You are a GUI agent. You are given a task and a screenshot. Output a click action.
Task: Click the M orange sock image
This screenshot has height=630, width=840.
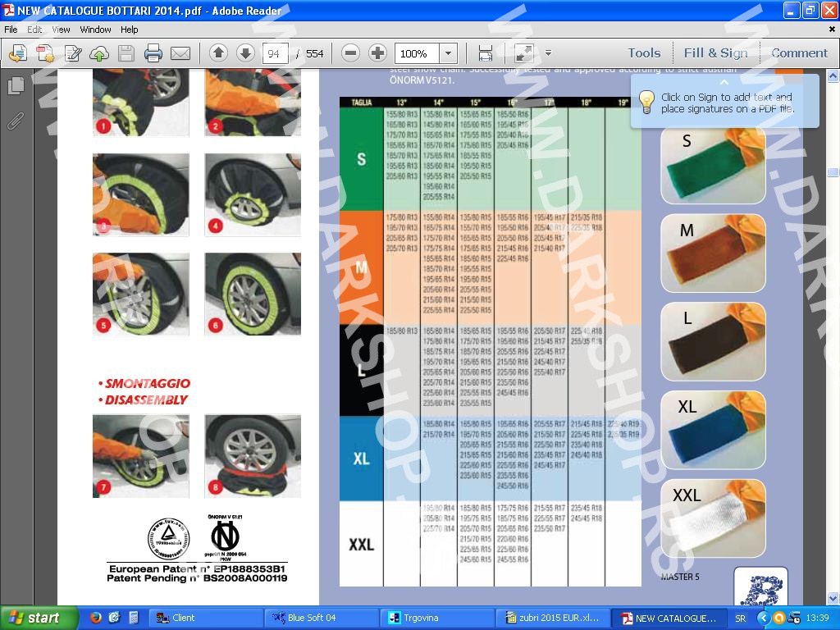[x=713, y=253]
